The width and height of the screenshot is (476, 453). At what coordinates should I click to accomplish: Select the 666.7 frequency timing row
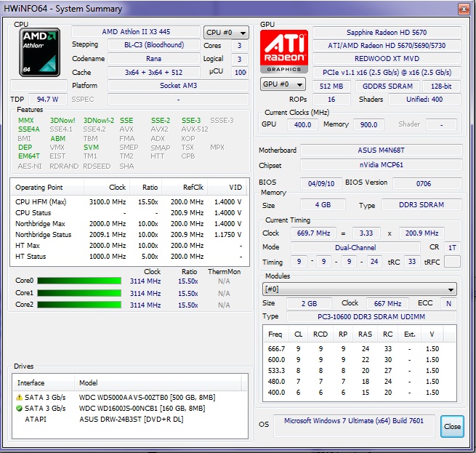pos(360,348)
